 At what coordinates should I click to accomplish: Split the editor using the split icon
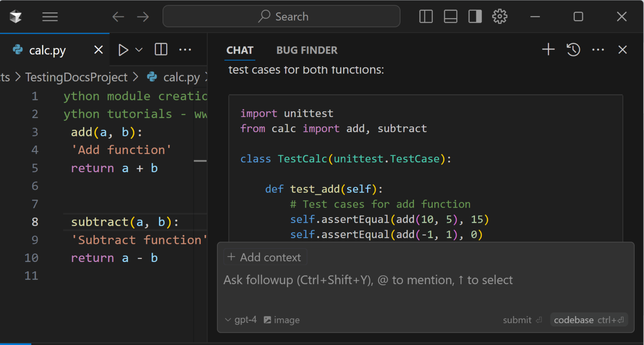pos(161,50)
